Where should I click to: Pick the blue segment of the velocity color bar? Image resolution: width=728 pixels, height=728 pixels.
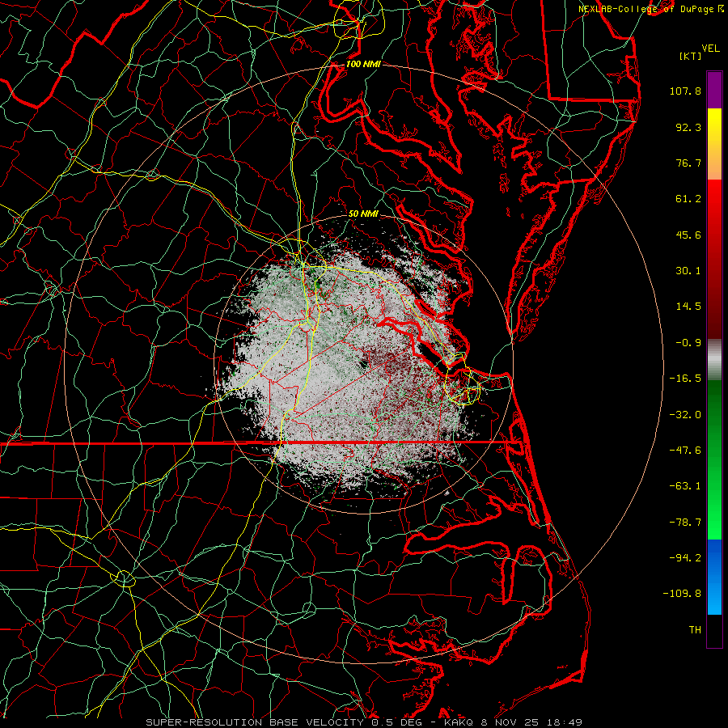pyautogui.click(x=714, y=577)
